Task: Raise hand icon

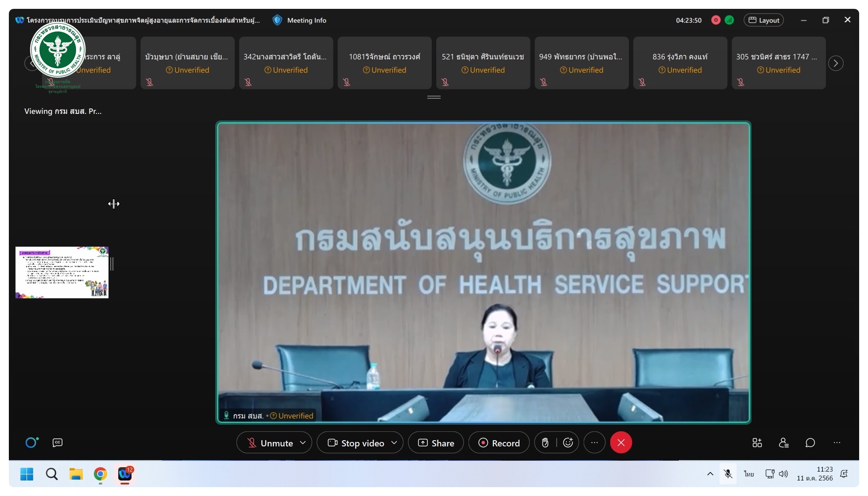Action: (545, 443)
